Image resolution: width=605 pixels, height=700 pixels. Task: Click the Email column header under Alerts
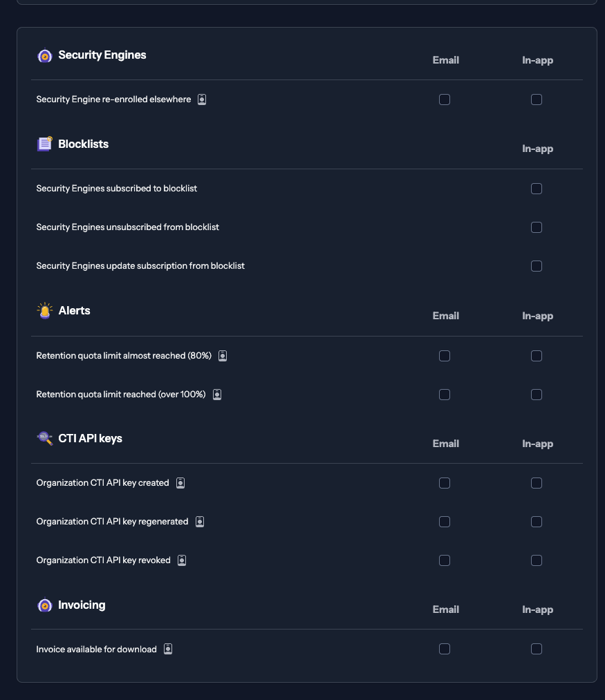click(445, 316)
